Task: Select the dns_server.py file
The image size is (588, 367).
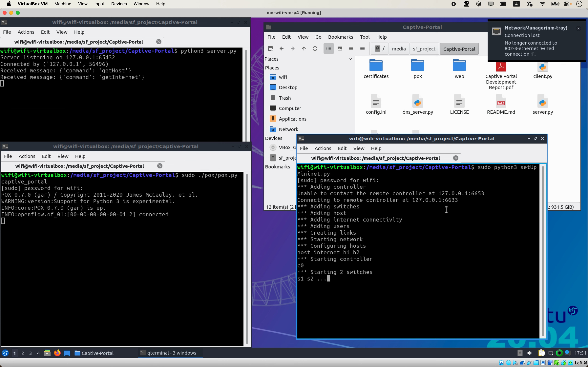Action: tap(417, 104)
